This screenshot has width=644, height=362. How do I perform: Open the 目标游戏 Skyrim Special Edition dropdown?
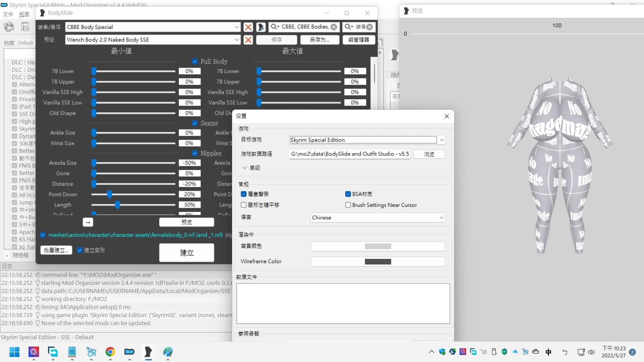(367, 140)
